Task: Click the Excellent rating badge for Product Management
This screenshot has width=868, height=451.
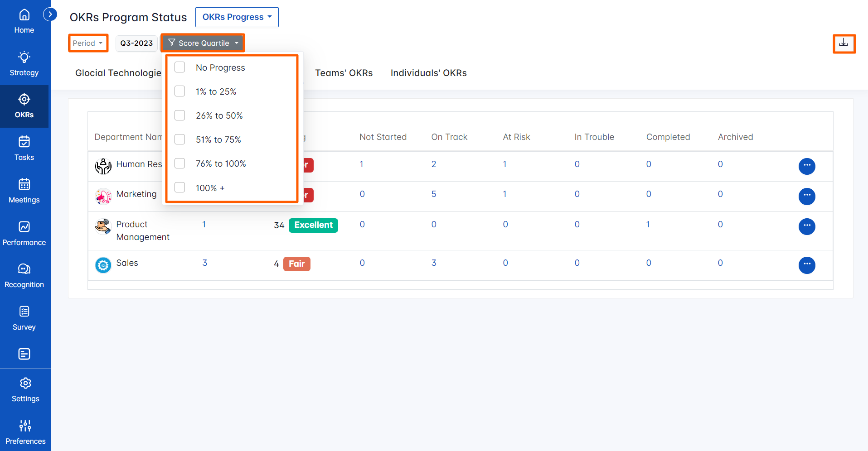Action: pyautogui.click(x=313, y=225)
